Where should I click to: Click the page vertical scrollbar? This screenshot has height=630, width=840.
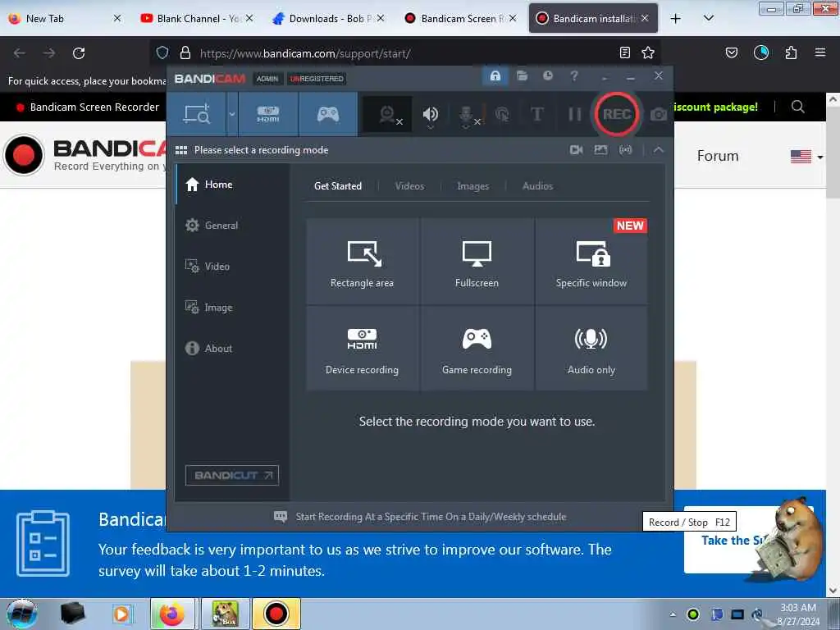tap(833, 345)
